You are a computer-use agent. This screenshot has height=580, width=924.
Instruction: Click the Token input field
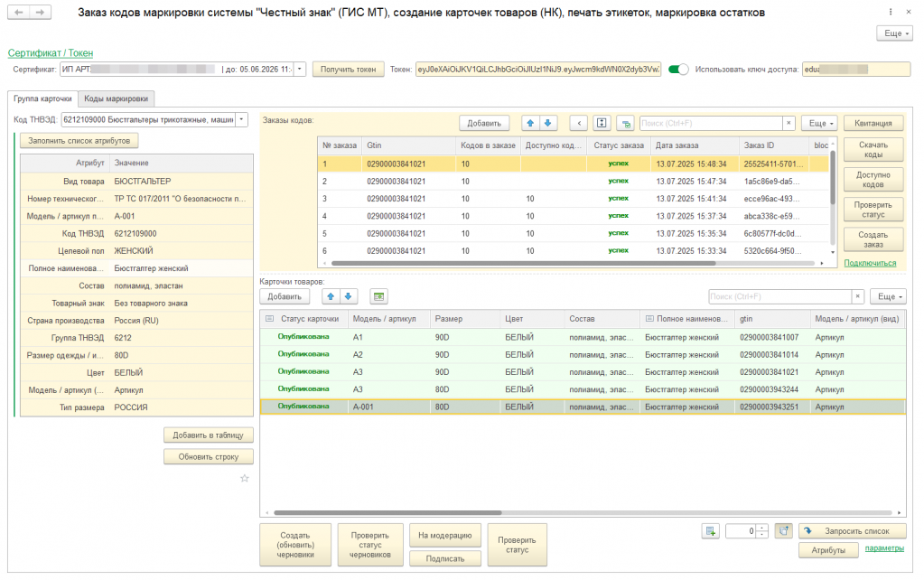pyautogui.click(x=537, y=70)
